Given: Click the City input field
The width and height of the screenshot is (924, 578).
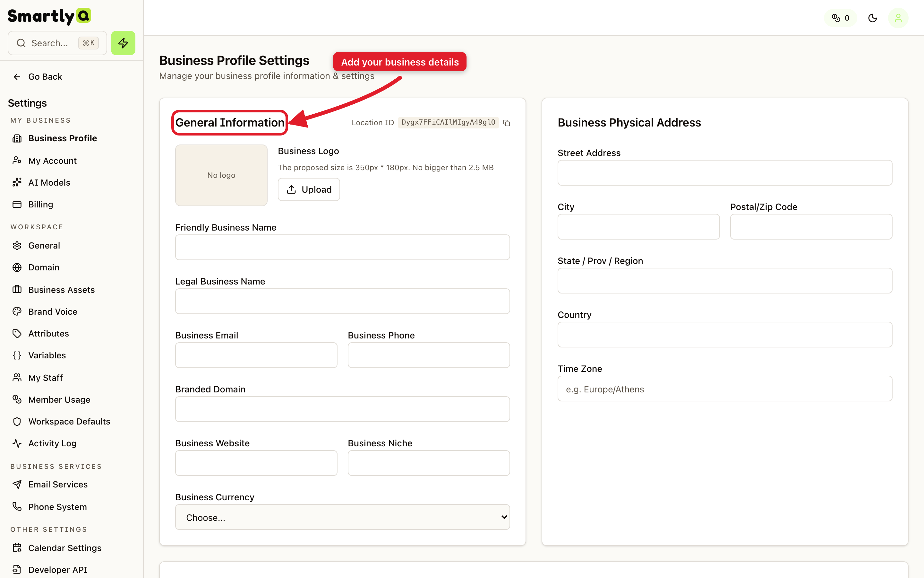Looking at the screenshot, I should coord(639,227).
